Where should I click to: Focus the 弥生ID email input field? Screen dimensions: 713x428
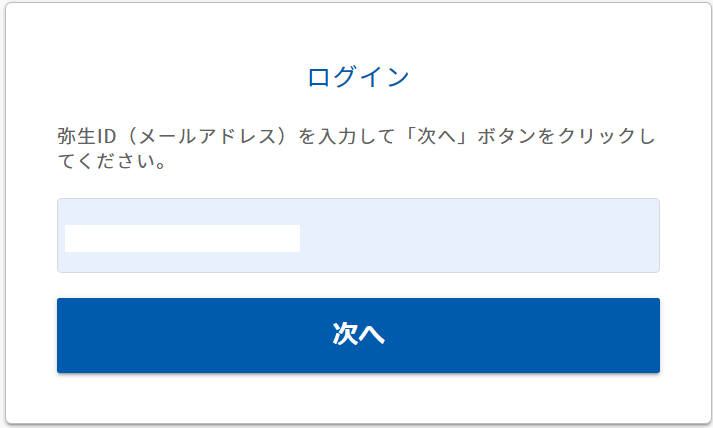point(358,235)
